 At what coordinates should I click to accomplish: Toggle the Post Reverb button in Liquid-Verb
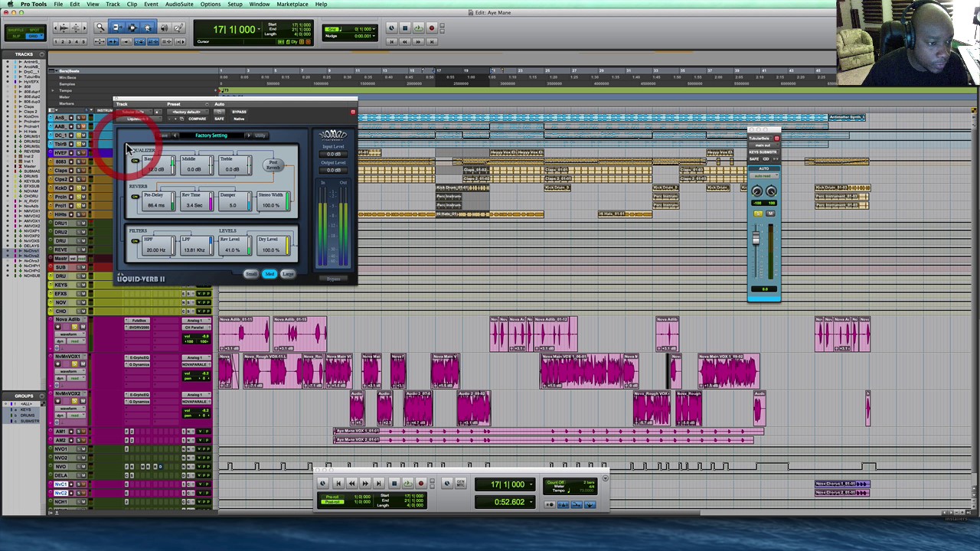click(273, 165)
